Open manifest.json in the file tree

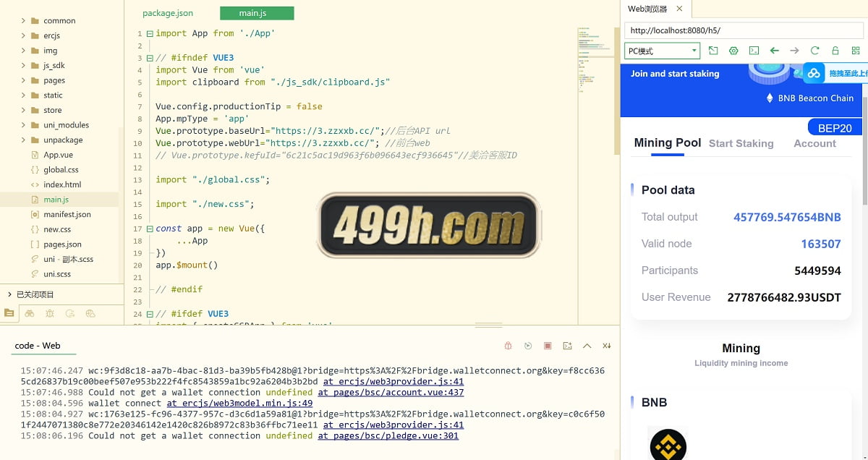[x=67, y=215]
